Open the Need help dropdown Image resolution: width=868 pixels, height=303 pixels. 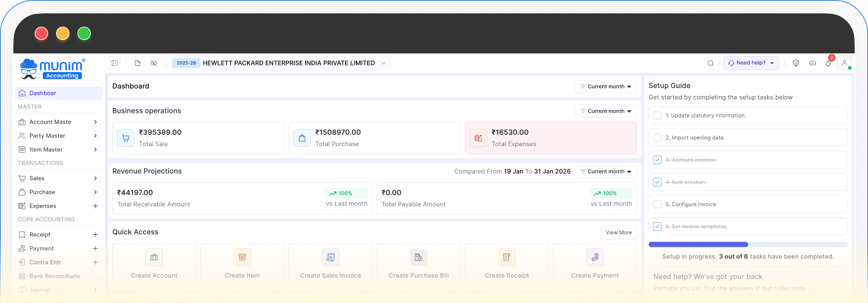751,63
